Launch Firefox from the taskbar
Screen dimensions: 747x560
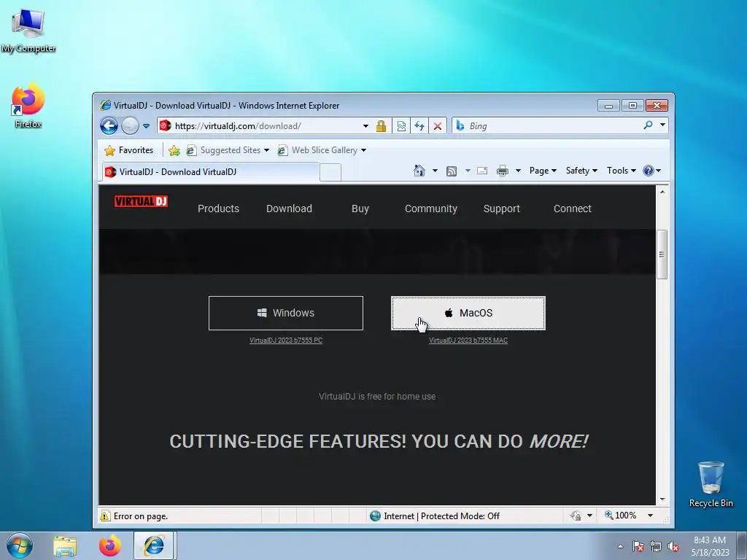click(109, 545)
